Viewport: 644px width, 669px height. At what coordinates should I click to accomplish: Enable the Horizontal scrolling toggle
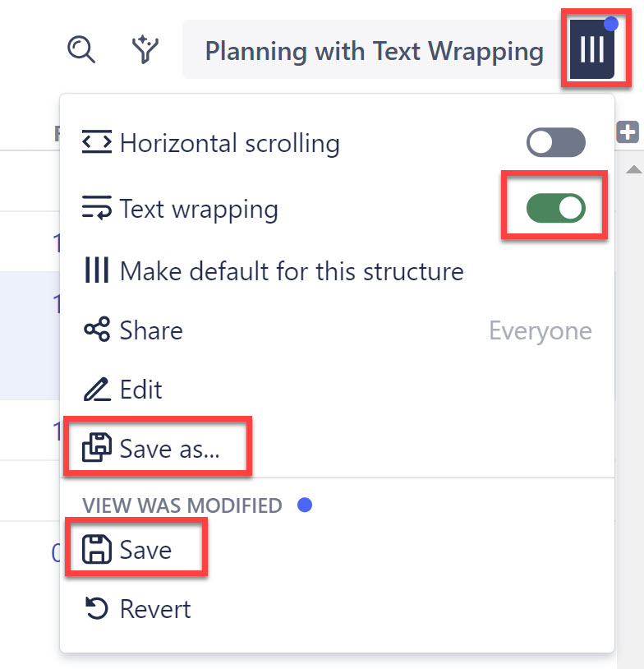pyautogui.click(x=555, y=141)
